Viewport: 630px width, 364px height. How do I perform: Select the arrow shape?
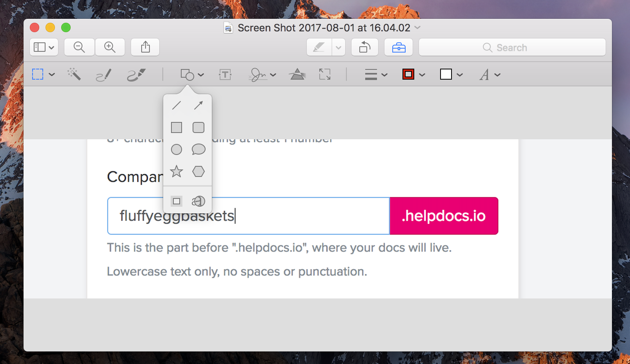(198, 104)
